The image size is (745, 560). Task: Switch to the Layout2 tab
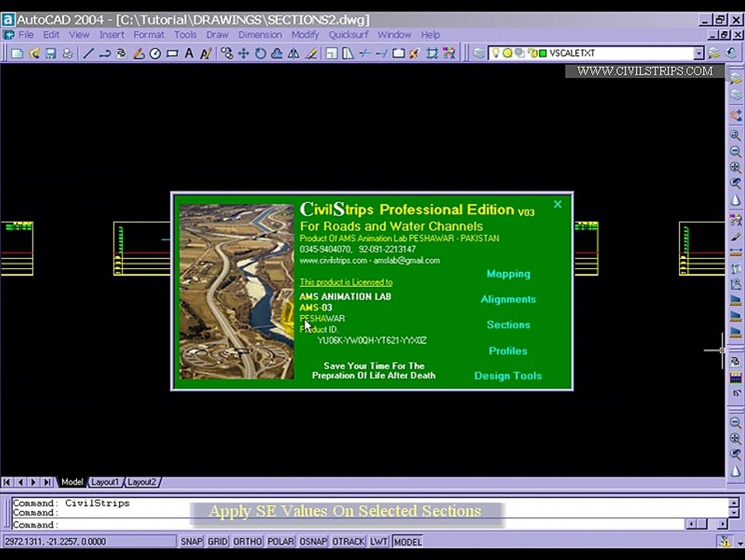click(142, 482)
